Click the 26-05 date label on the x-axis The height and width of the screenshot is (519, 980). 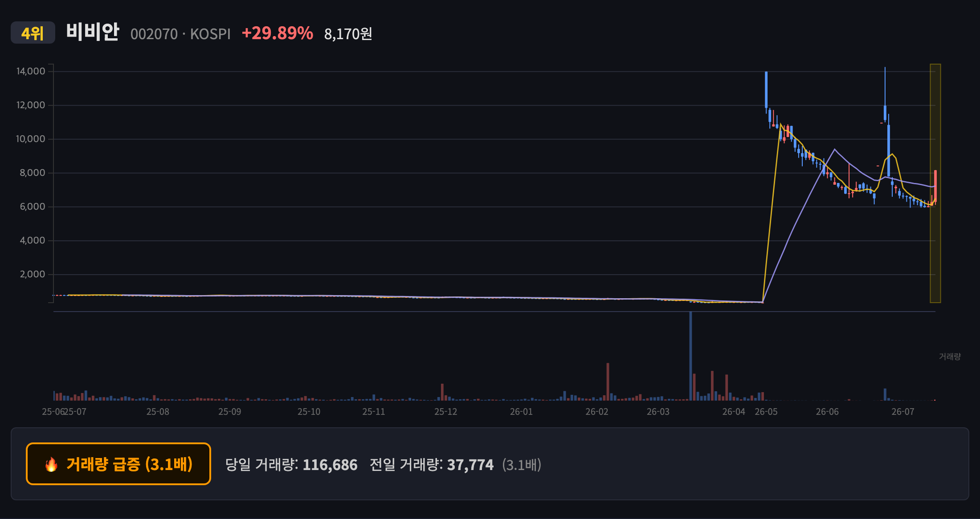point(766,412)
